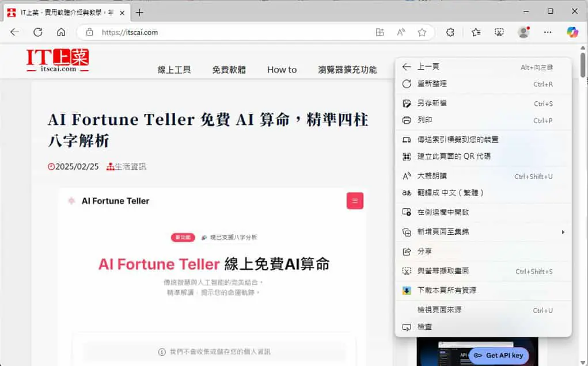Open the favorites list icon
Screen dimensions: 588x366
click(x=476, y=32)
